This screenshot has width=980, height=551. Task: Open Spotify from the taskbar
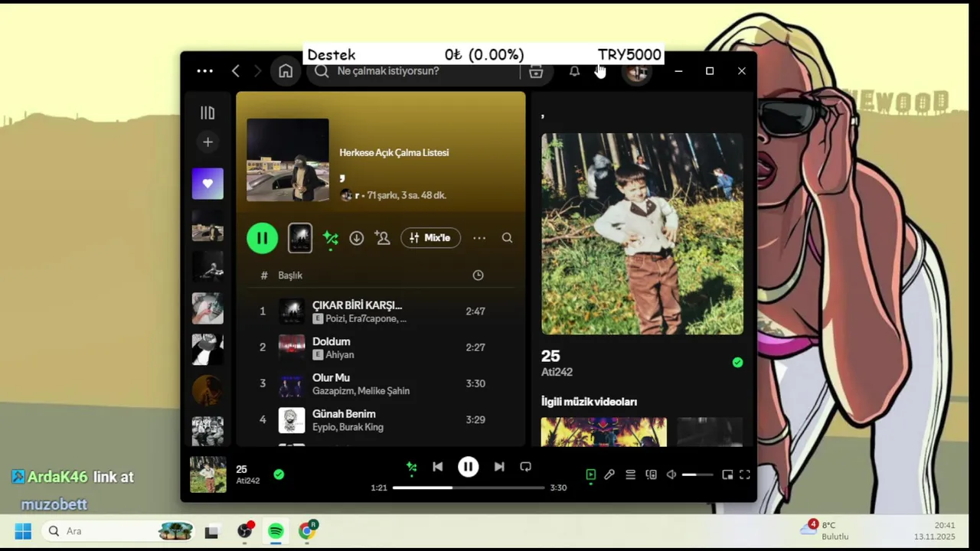click(276, 531)
